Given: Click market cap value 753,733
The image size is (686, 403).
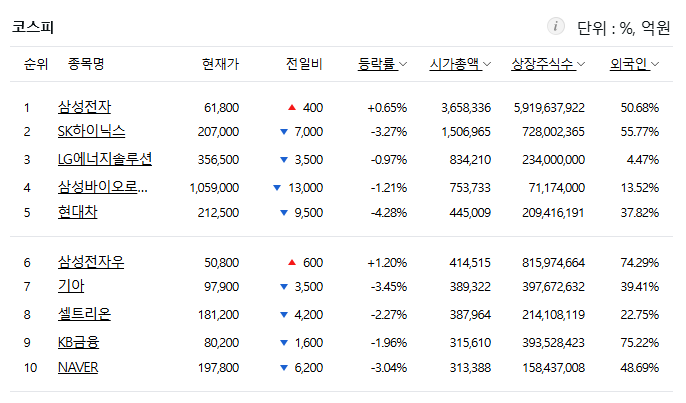Looking at the screenshot, I should click(x=470, y=188).
